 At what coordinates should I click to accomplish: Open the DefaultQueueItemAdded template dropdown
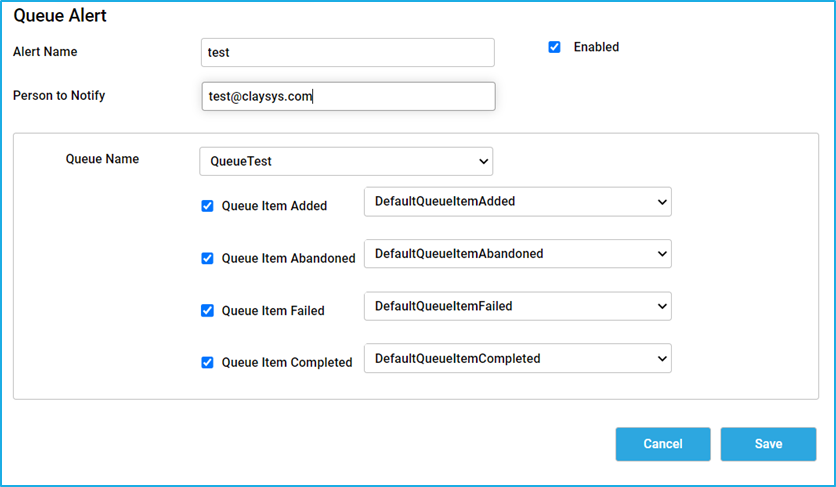[518, 202]
